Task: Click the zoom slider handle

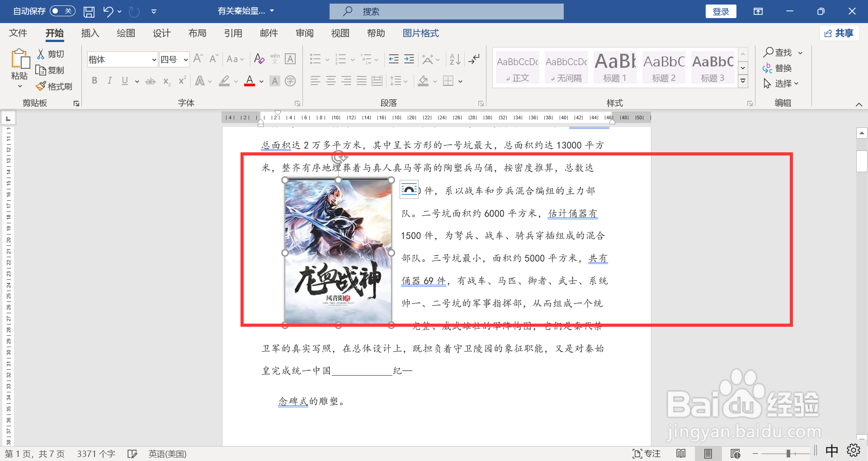Action: click(x=788, y=453)
